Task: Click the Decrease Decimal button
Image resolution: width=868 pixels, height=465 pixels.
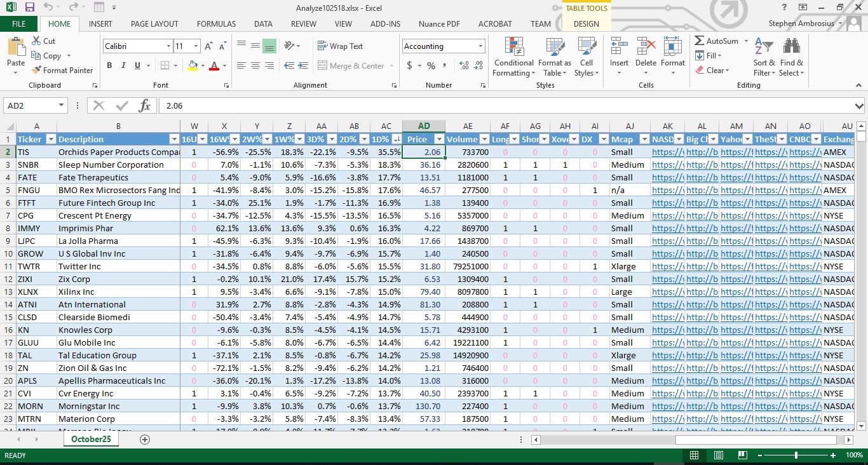Action: tap(478, 65)
